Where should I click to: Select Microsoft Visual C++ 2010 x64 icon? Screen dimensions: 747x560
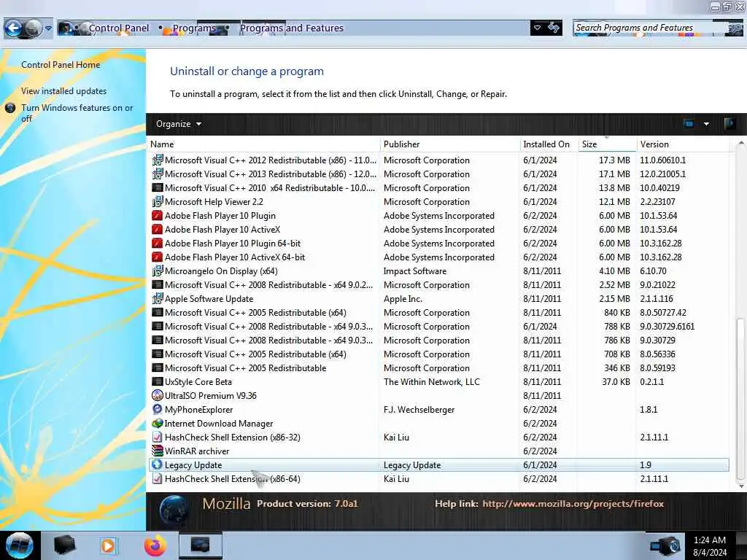pyautogui.click(x=158, y=187)
